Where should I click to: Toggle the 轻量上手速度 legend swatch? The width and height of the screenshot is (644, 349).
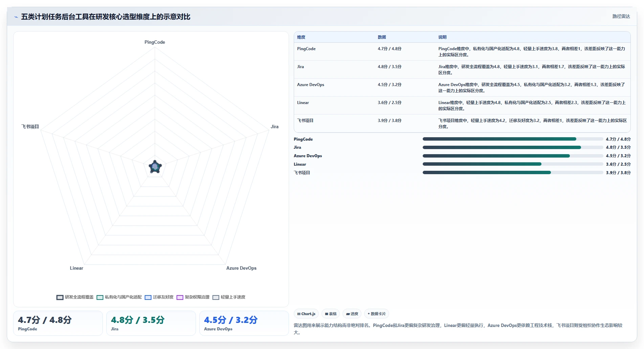tap(216, 297)
